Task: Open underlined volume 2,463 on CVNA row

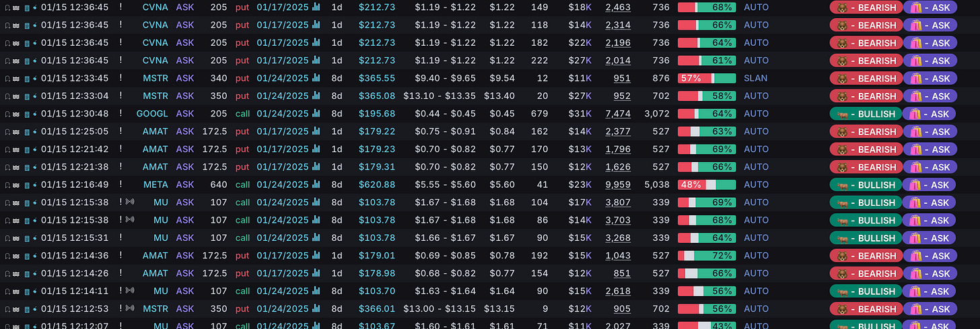Action: (x=618, y=7)
